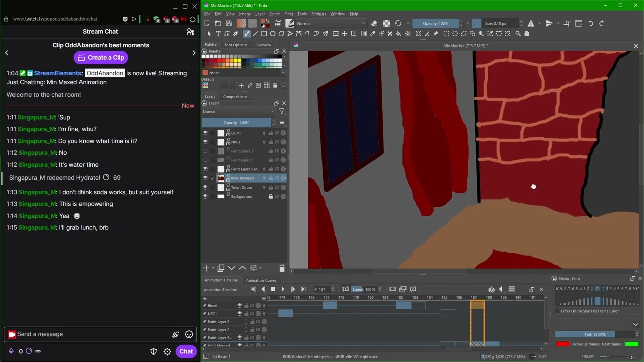The width and height of the screenshot is (644, 362).
Task: Click the redo arrow in Krita toolbar
Action: [601, 23]
